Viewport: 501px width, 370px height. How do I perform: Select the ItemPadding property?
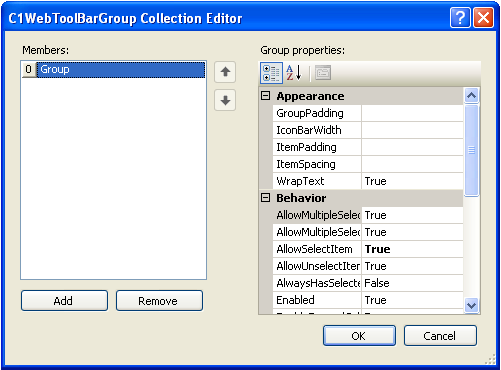coord(317,147)
